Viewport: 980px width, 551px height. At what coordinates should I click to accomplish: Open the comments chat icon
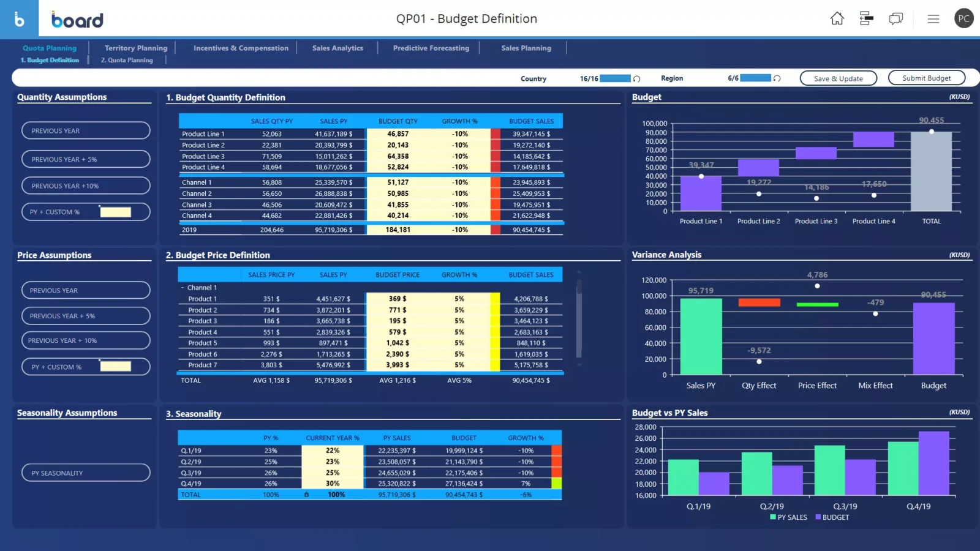pyautogui.click(x=895, y=18)
